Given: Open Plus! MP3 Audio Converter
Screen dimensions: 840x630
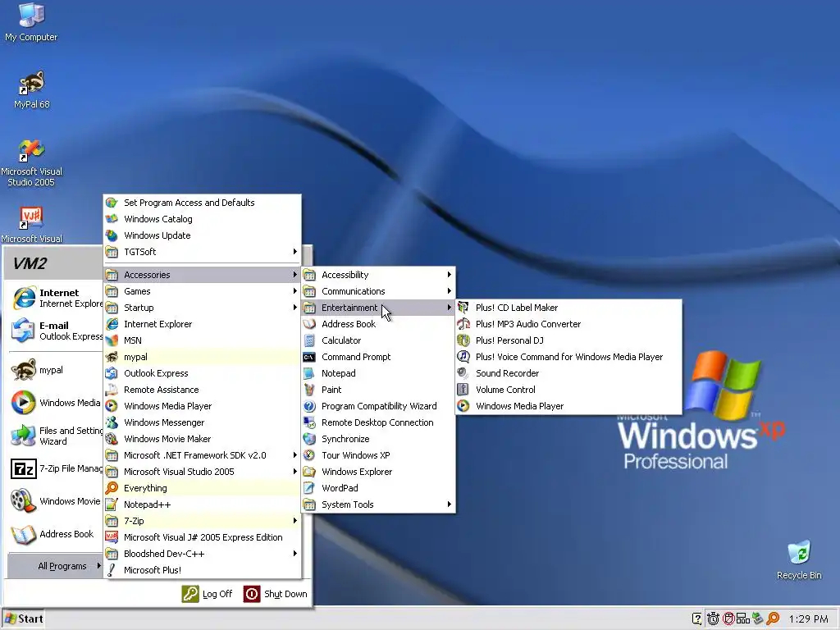Looking at the screenshot, I should pos(568,324).
